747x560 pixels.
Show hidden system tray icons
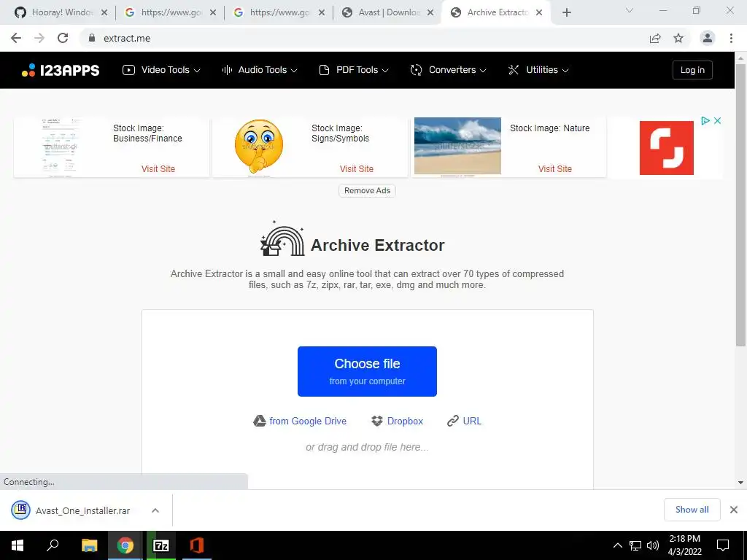[617, 545]
